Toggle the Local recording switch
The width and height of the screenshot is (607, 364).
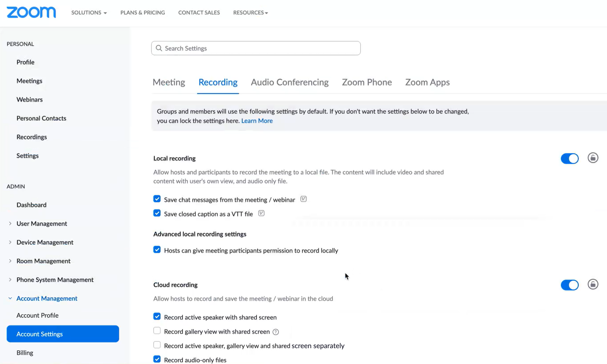click(x=570, y=159)
